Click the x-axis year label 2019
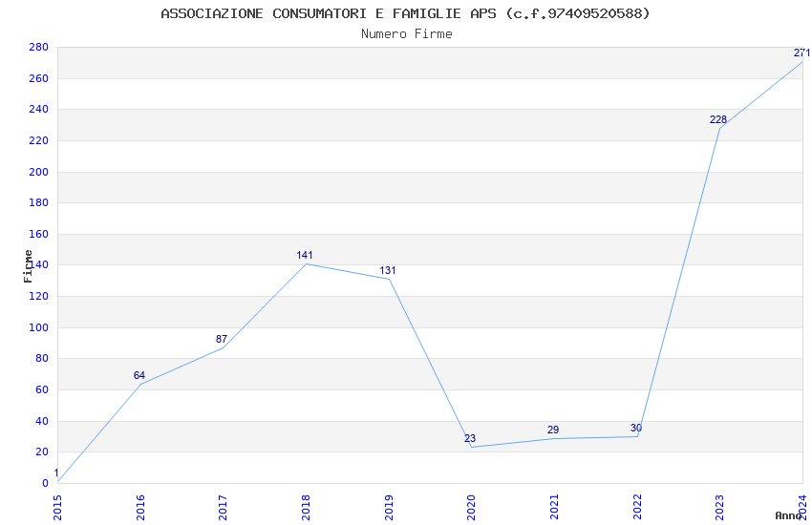The image size is (812, 525). (389, 508)
